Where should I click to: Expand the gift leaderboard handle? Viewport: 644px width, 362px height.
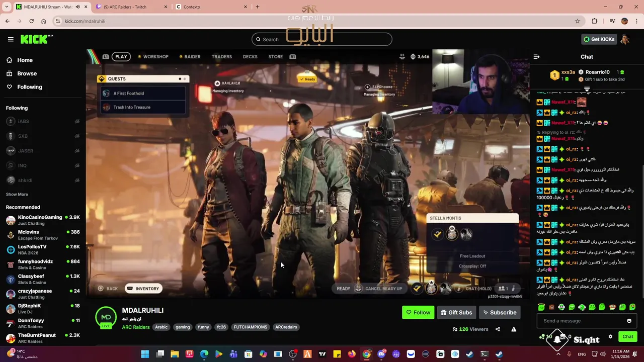pyautogui.click(x=587, y=89)
